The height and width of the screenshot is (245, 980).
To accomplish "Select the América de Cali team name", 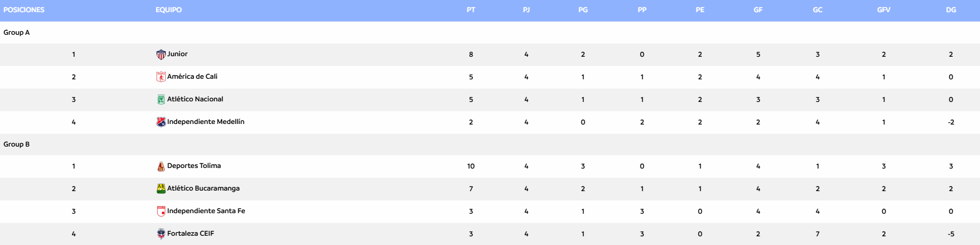I will (192, 76).
